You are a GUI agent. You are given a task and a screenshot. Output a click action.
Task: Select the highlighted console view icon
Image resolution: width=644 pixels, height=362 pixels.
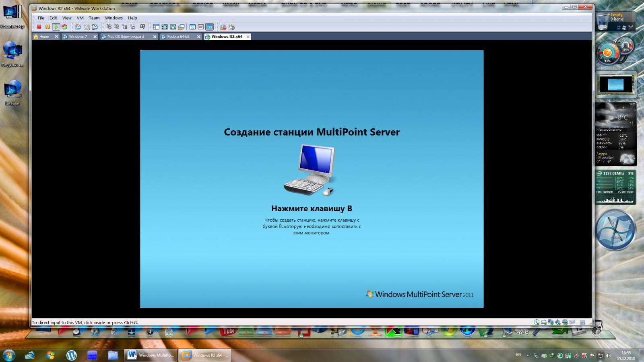[x=209, y=27]
